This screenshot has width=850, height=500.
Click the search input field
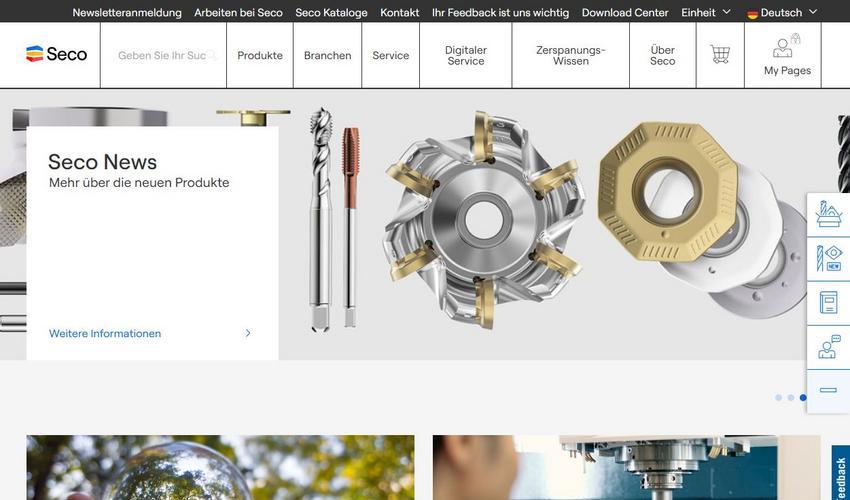[x=164, y=55]
